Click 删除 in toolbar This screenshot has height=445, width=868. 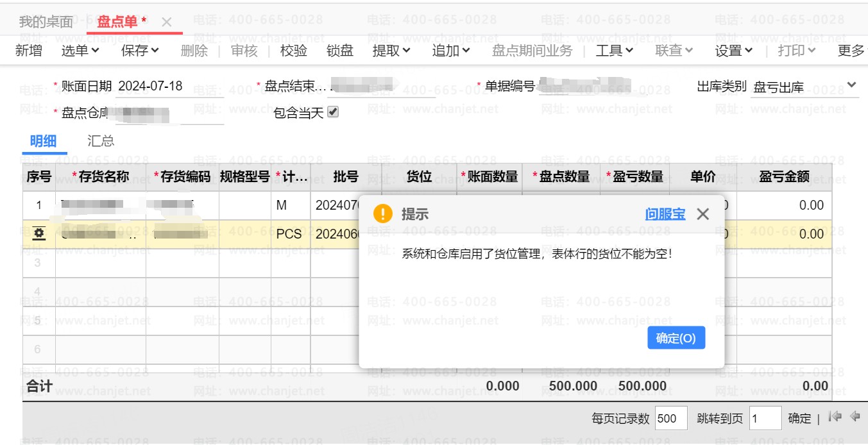194,50
